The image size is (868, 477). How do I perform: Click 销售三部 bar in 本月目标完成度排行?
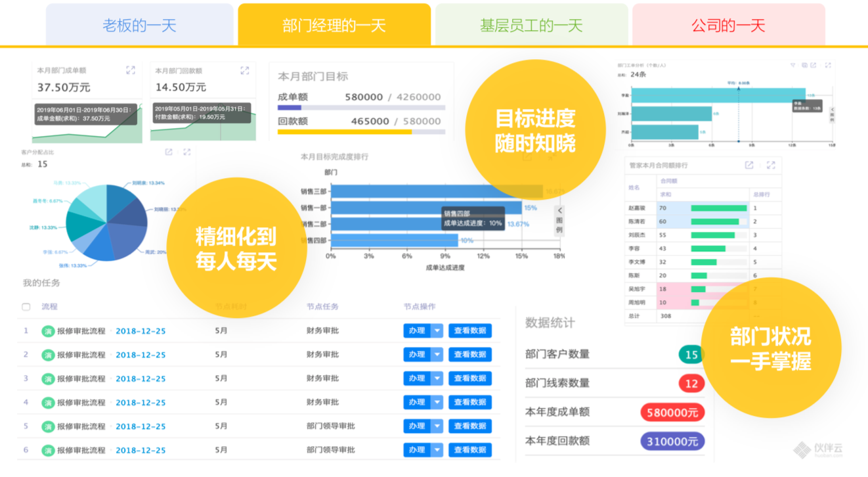437,191
